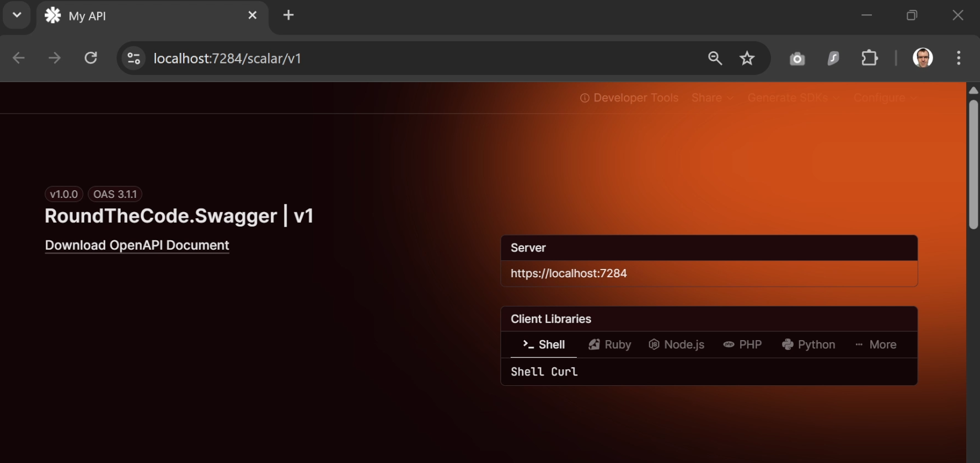Image resolution: width=980 pixels, height=463 pixels.
Task: Download the OpenAPI Document
Action: point(137,245)
